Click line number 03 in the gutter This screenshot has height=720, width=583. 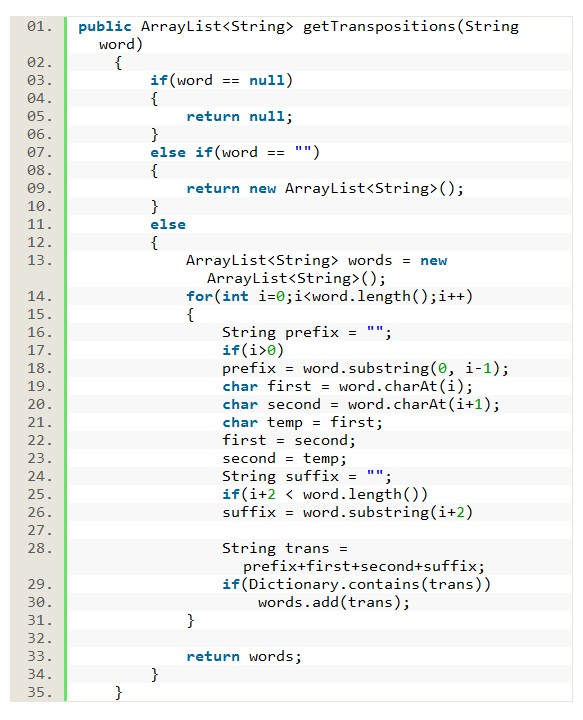point(39,80)
